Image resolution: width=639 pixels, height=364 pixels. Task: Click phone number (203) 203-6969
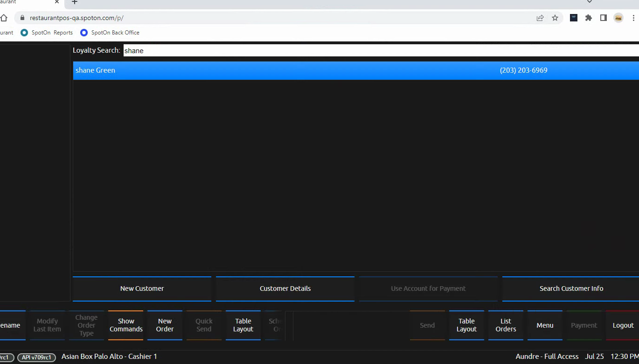[523, 70]
